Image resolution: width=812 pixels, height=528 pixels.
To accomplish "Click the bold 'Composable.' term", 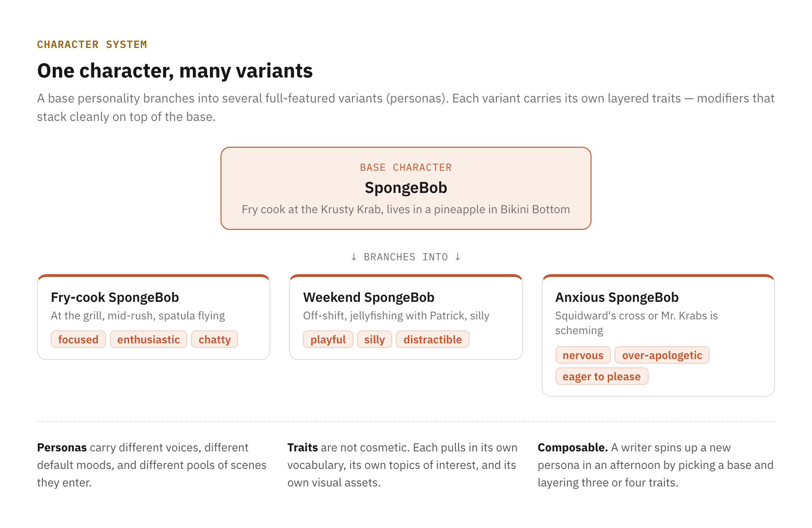I will tap(573, 447).
